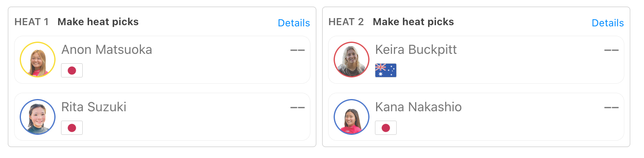Viewport: 644px width, 158px height.
Task: Click Keira Buckpitt's profile photo
Action: coord(351,59)
